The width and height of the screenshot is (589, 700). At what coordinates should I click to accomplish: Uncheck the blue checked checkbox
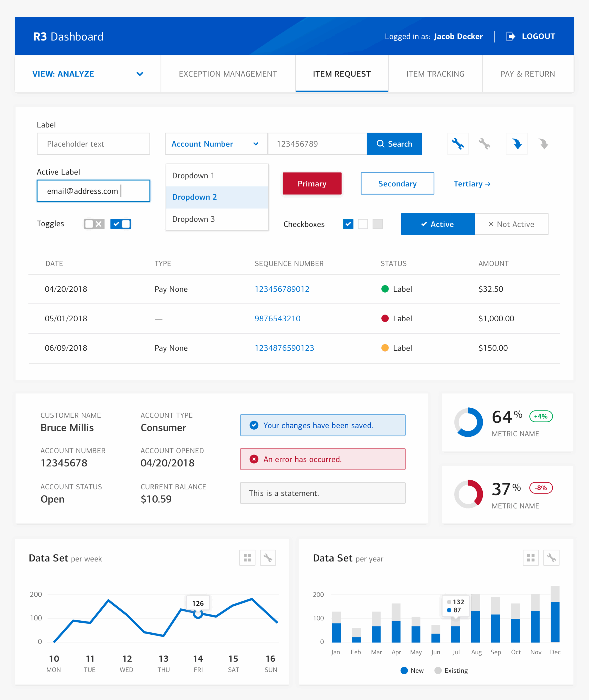348,224
